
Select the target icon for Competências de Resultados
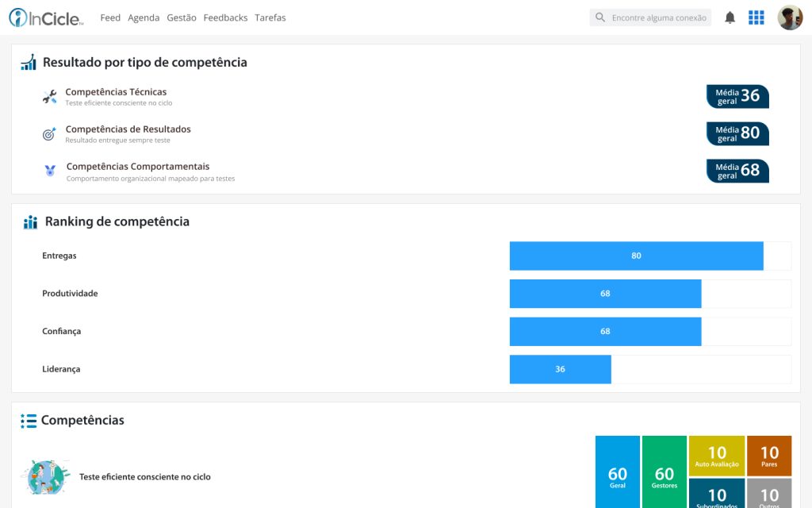click(x=48, y=134)
